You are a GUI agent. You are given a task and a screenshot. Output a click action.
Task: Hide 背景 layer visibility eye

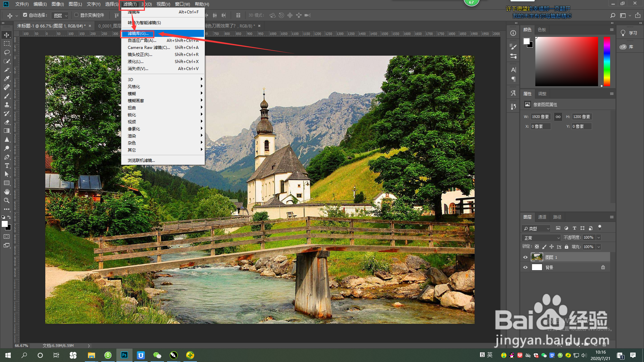(x=526, y=267)
